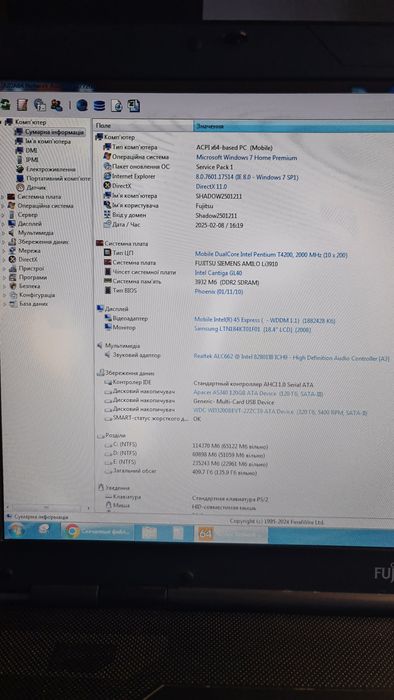Click the toolbar icon between the report and users icons
Screen dimensions: 394x700
point(40,105)
